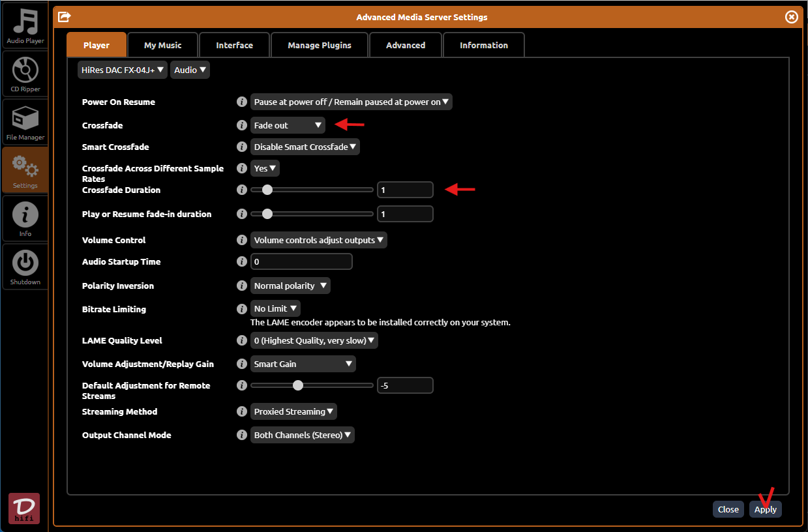Launch the File Manager from sidebar
The image size is (808, 532).
[25, 123]
